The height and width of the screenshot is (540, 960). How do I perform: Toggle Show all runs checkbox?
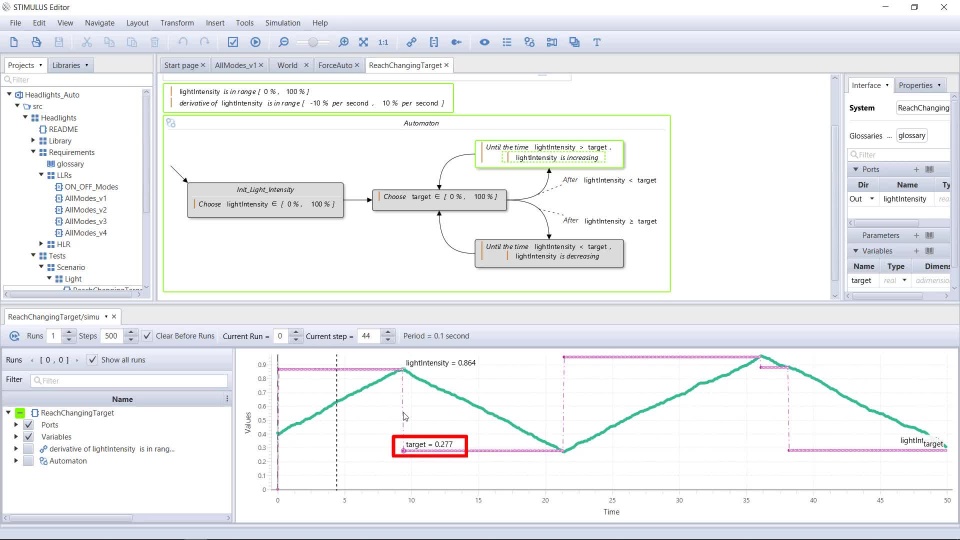(92, 360)
